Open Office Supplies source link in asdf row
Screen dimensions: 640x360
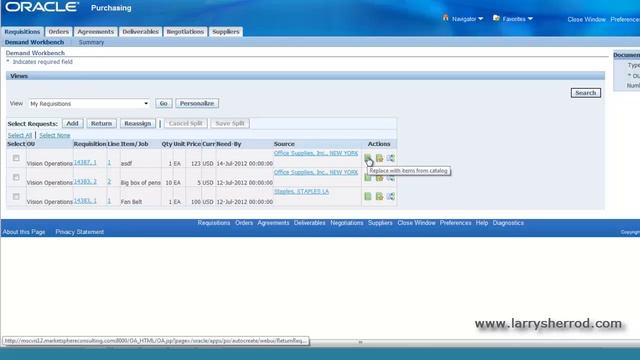coord(316,153)
